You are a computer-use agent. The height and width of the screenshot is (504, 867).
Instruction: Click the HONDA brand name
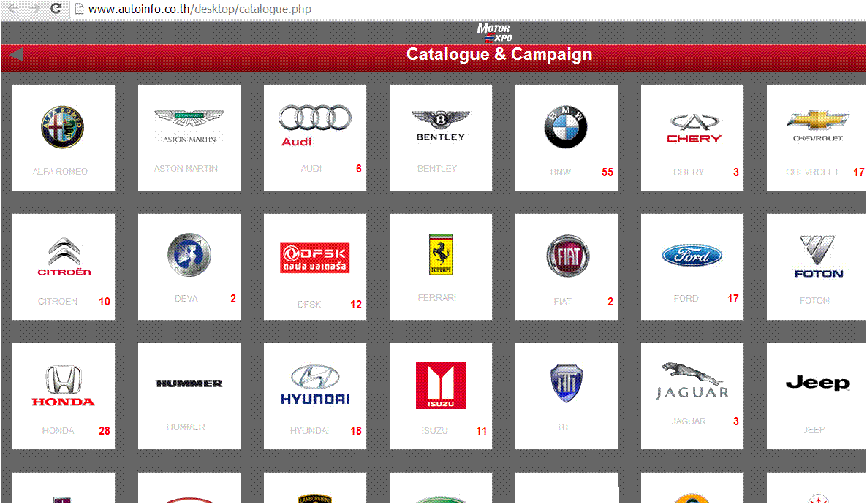[58, 431]
